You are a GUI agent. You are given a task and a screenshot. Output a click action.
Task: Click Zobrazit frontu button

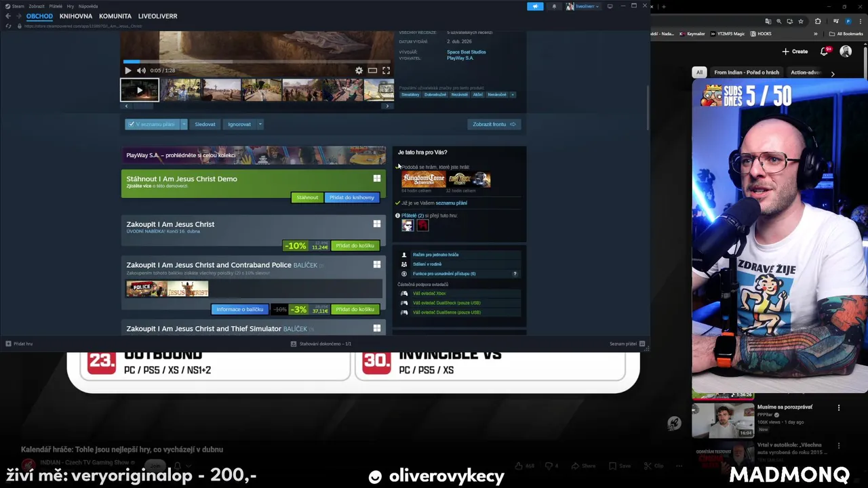click(494, 124)
